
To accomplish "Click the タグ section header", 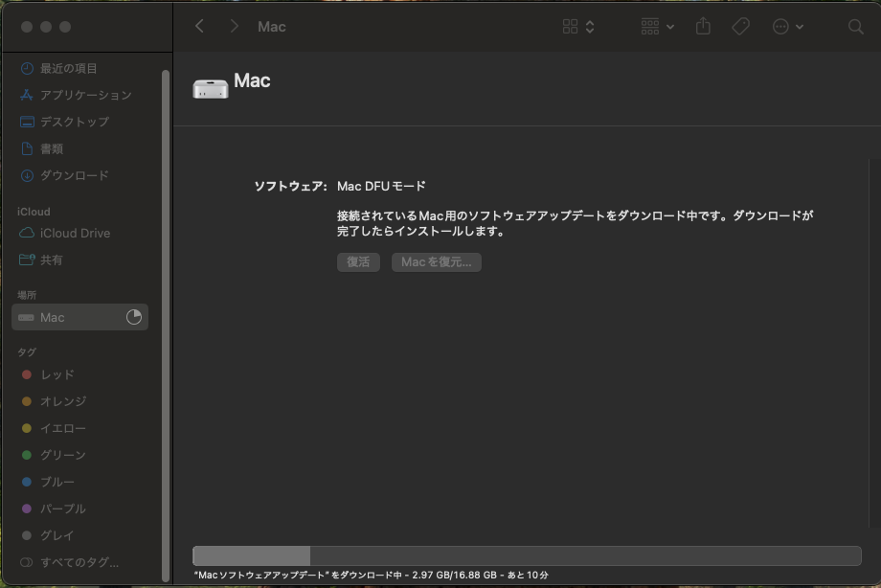I will click(27, 352).
